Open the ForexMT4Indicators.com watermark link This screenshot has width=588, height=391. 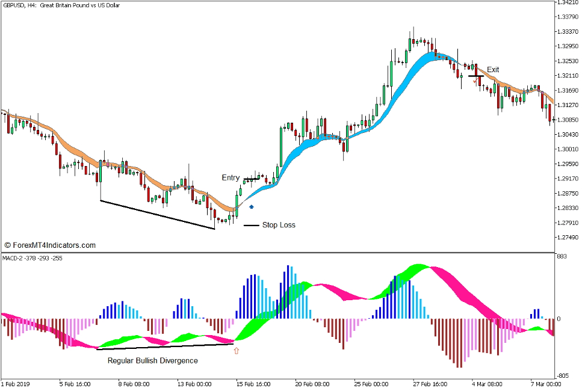point(50,245)
